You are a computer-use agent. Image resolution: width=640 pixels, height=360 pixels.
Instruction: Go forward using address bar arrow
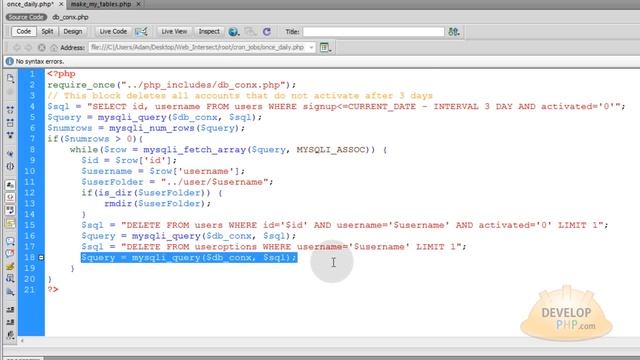29,48
